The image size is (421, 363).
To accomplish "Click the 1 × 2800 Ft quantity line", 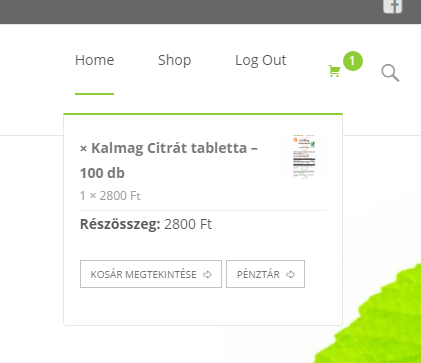I will [110, 196].
